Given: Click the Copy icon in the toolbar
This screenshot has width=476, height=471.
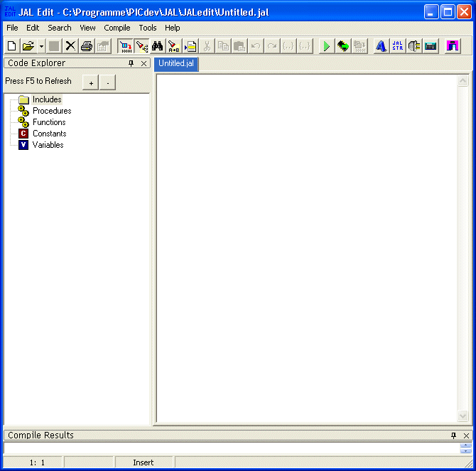Looking at the screenshot, I should pos(223,46).
